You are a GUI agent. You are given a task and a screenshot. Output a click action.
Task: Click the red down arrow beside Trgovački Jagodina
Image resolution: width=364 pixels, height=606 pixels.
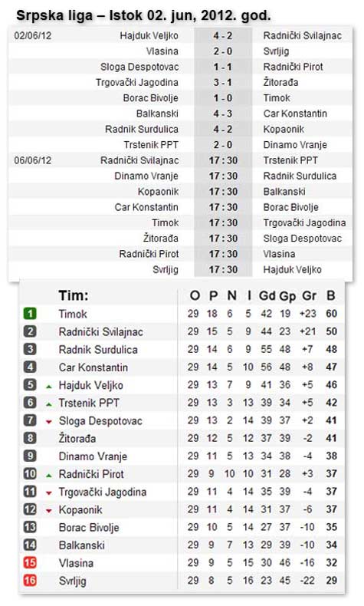coord(48,492)
